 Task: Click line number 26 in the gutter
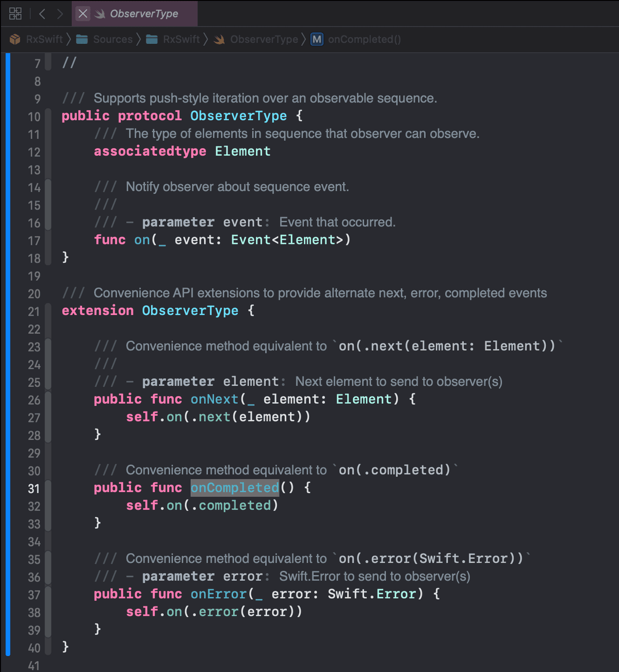pyautogui.click(x=34, y=400)
